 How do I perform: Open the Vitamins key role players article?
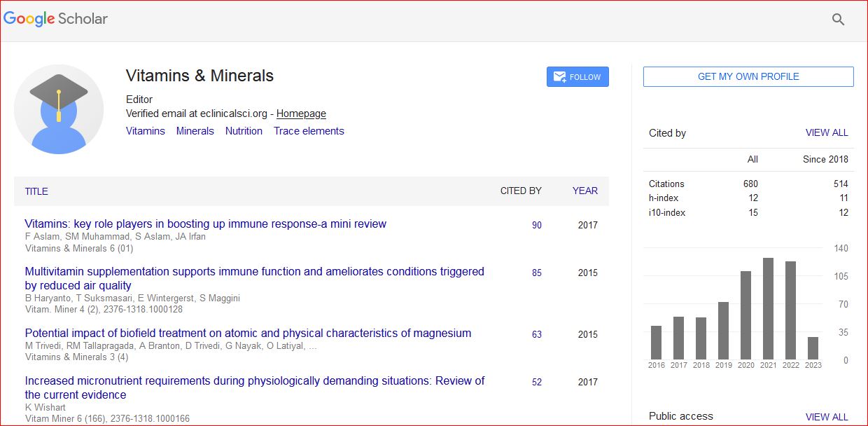pos(205,224)
